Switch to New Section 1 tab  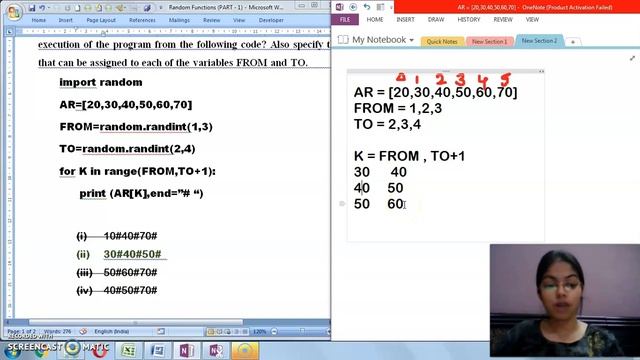coord(489,42)
